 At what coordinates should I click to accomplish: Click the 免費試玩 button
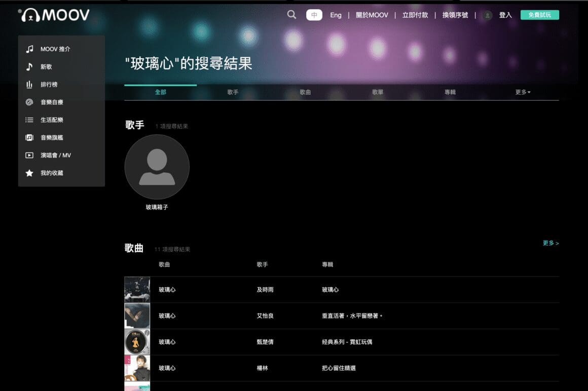(539, 15)
